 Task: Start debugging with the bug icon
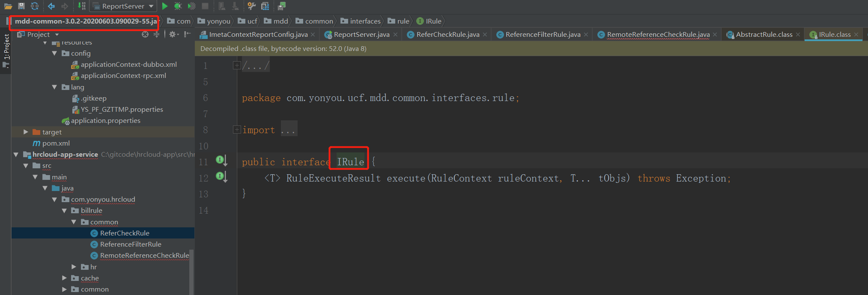click(178, 6)
